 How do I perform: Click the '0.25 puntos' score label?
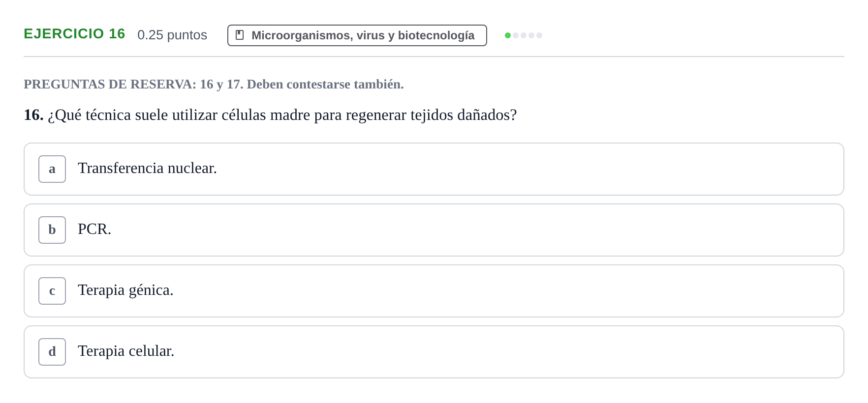[x=172, y=35]
